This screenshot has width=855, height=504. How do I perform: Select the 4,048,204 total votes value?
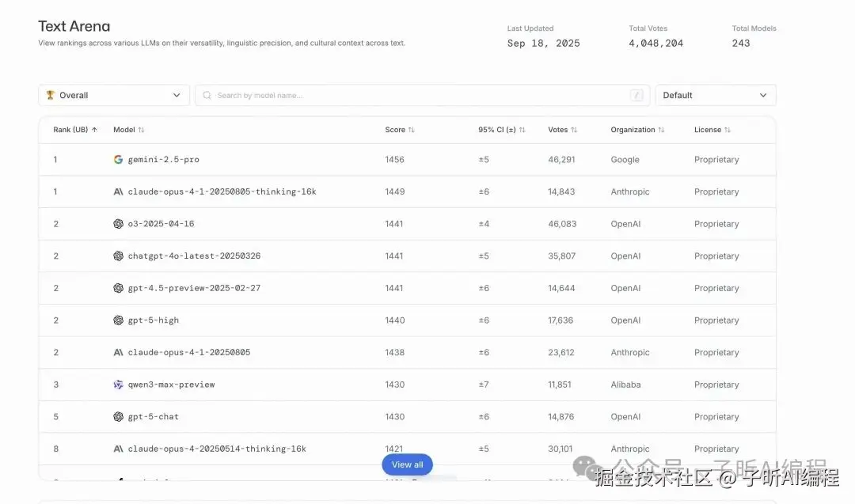point(656,43)
